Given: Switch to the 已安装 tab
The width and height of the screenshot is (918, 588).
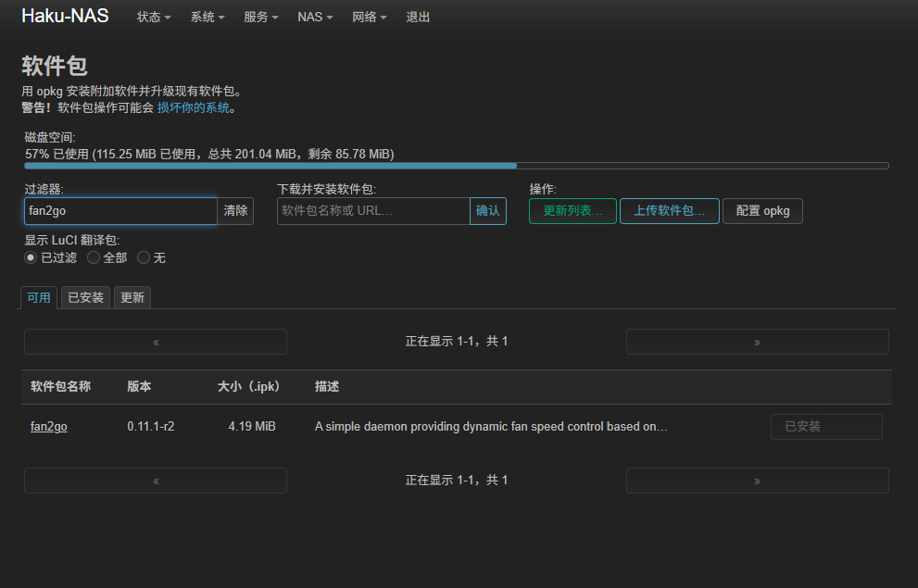Looking at the screenshot, I should point(85,297).
